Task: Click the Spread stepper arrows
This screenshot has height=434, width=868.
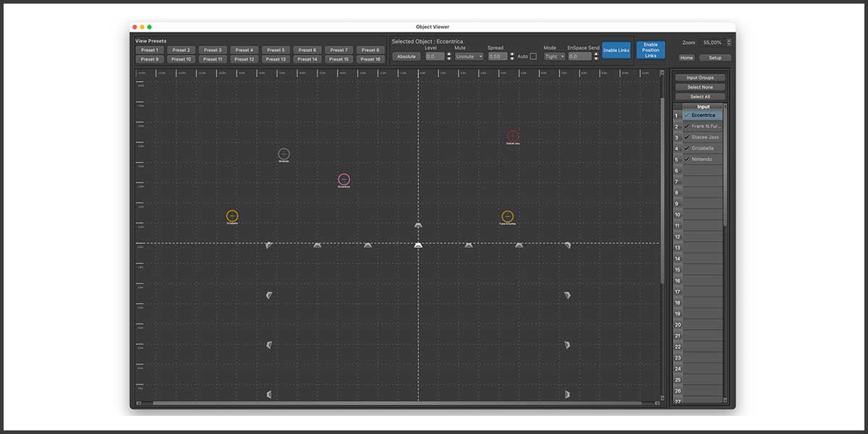Action: point(512,56)
